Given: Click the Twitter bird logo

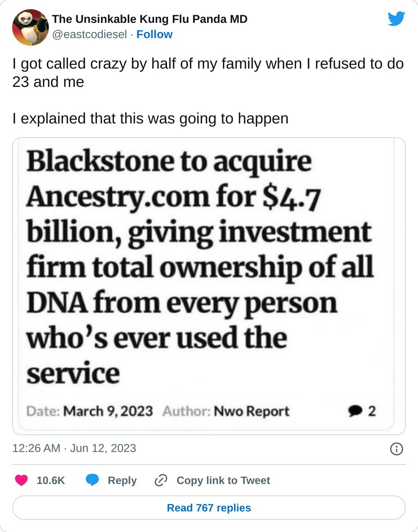Looking at the screenshot, I should [396, 19].
